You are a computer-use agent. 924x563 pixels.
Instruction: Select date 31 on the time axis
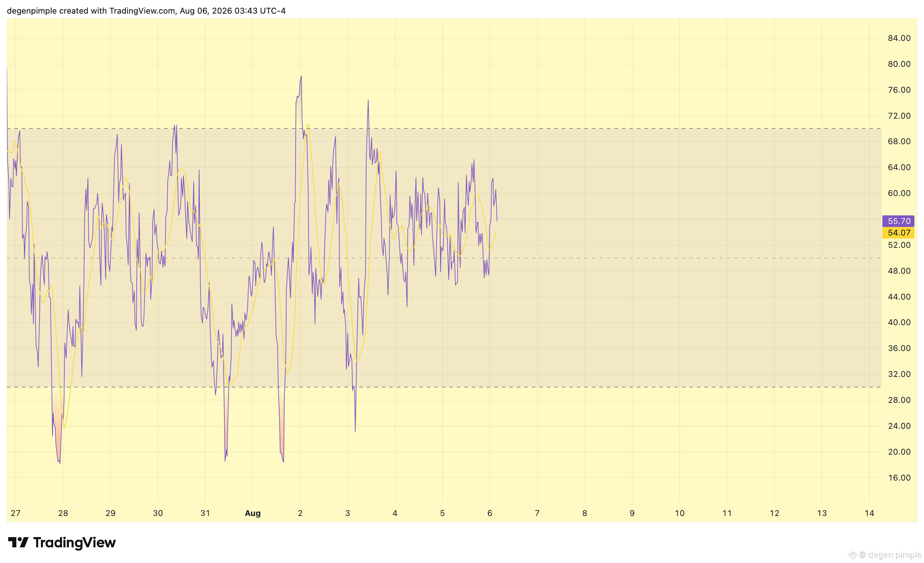(205, 513)
